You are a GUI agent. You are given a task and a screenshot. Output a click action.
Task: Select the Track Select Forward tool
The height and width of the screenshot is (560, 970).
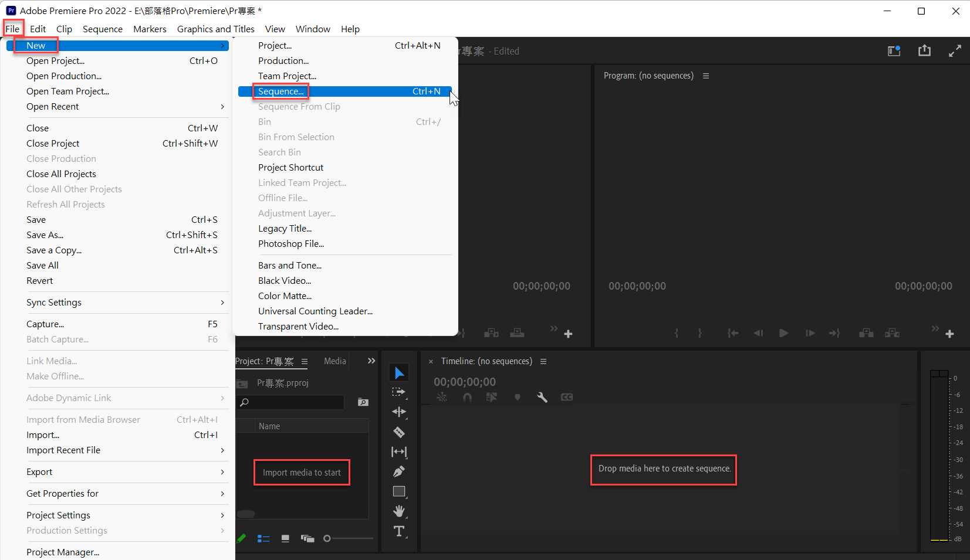pos(399,392)
